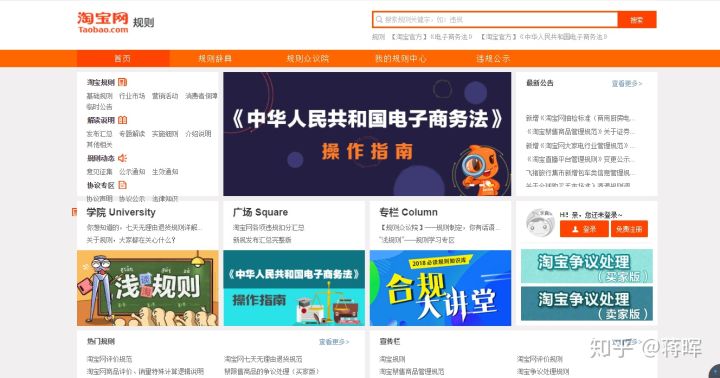Open announcement 《淘宝直播平台管理规则》变更公示
Viewport: 720px width, 378px height.
[x=580, y=159]
